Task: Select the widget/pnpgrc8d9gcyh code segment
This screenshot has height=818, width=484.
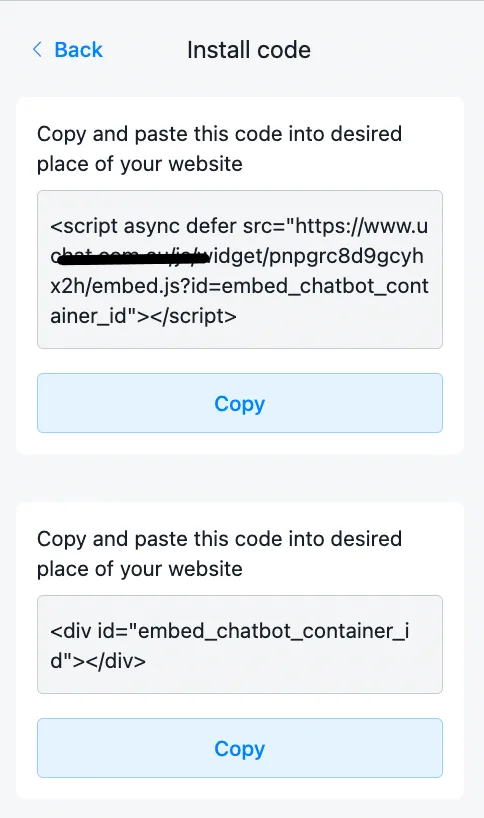Action: point(316,256)
